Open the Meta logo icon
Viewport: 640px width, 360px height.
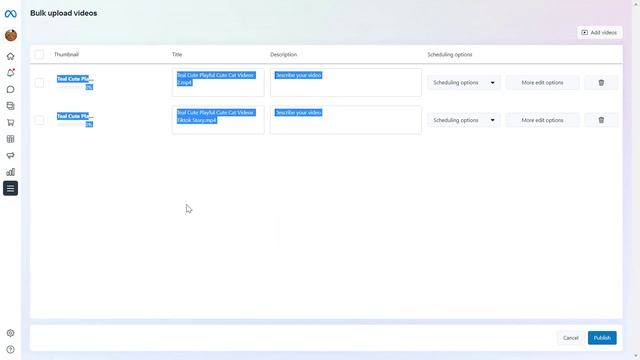[11, 14]
